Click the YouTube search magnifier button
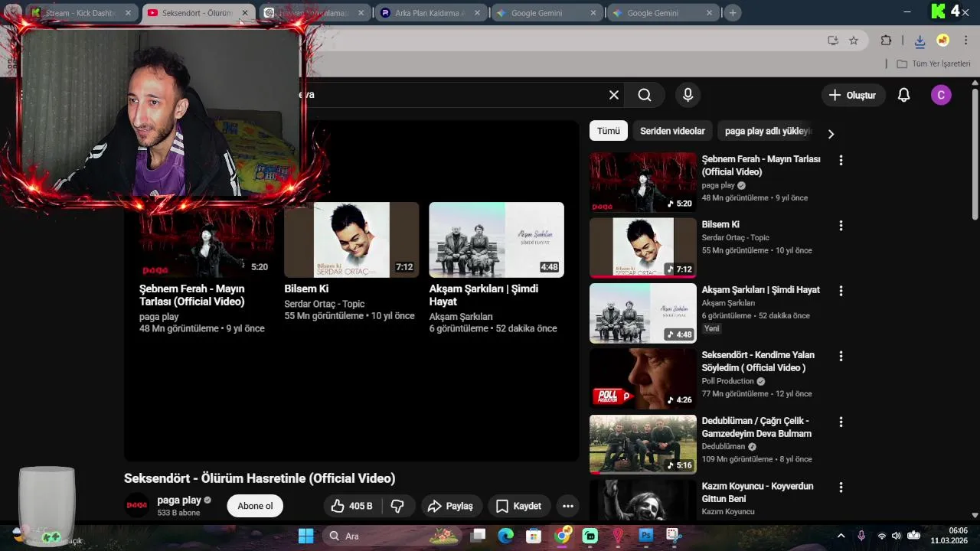This screenshot has height=551, width=980. [645, 95]
